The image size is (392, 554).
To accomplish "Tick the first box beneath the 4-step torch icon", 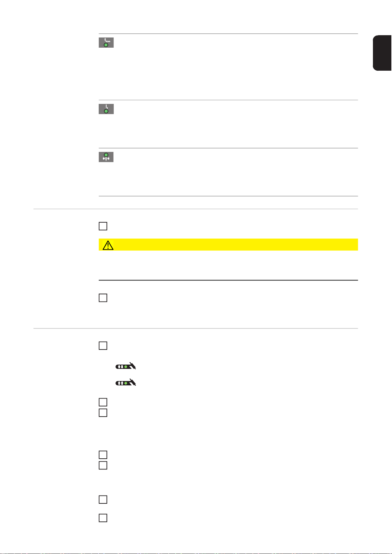I will 103,402.
